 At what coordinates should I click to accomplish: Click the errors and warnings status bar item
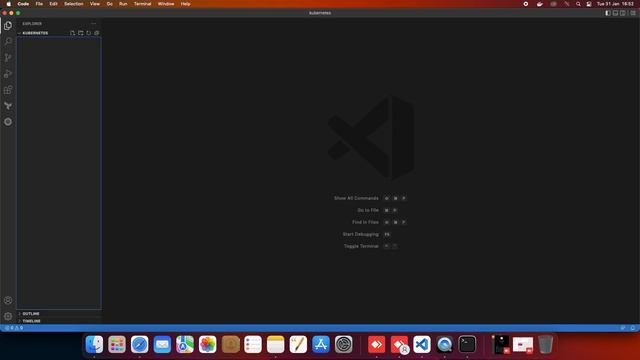click(14, 328)
